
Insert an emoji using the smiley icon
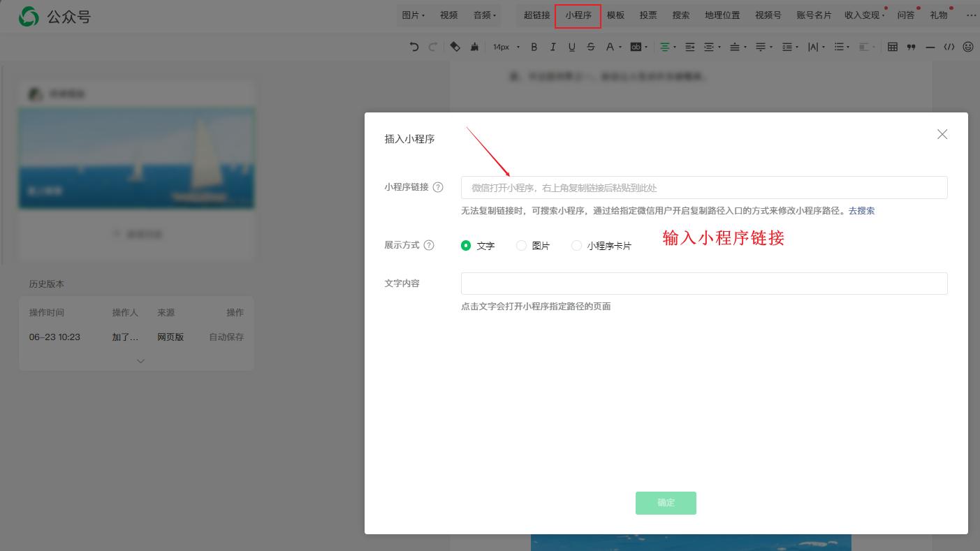[x=968, y=47]
